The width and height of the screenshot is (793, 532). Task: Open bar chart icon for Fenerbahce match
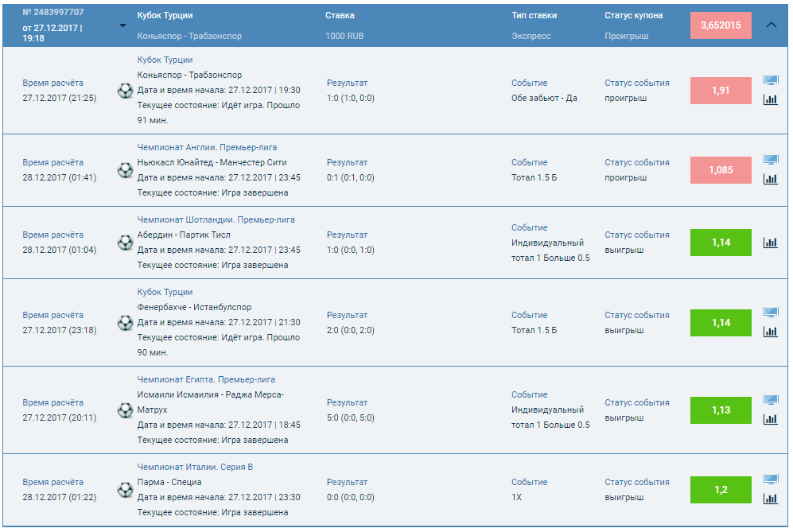770,332
